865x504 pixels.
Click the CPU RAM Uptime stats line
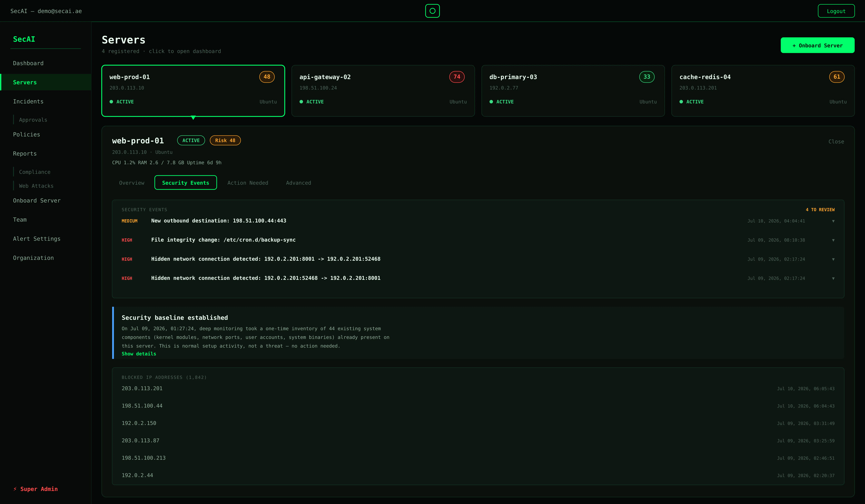click(x=167, y=163)
